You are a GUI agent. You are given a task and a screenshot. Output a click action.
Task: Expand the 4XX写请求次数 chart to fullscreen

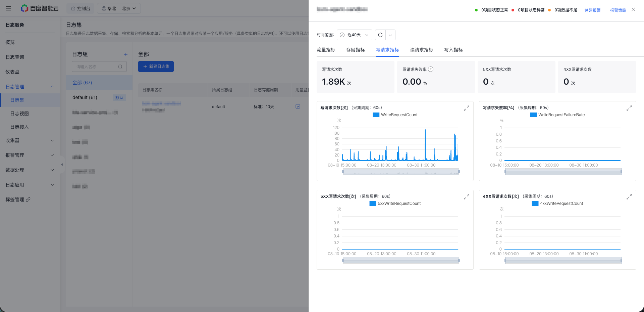[629, 197]
